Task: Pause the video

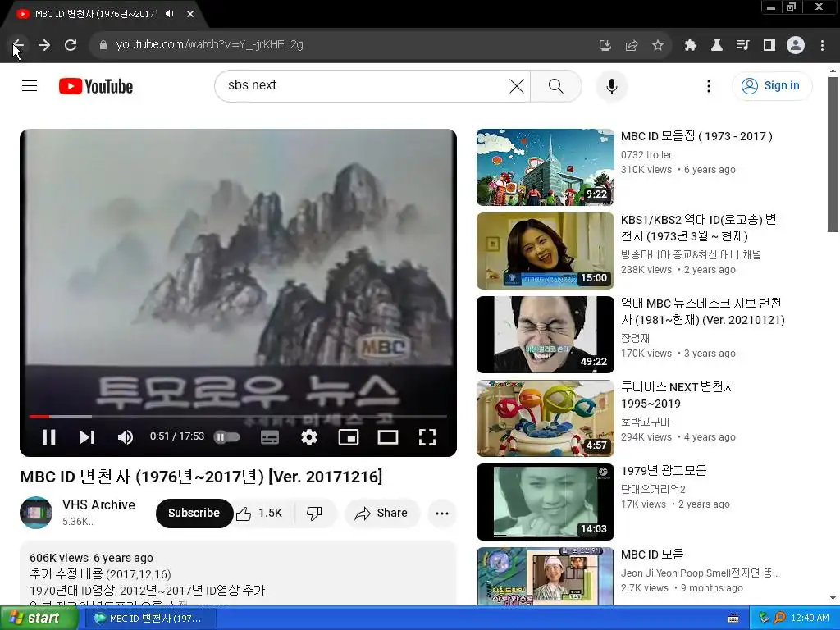Action: pyautogui.click(x=48, y=437)
